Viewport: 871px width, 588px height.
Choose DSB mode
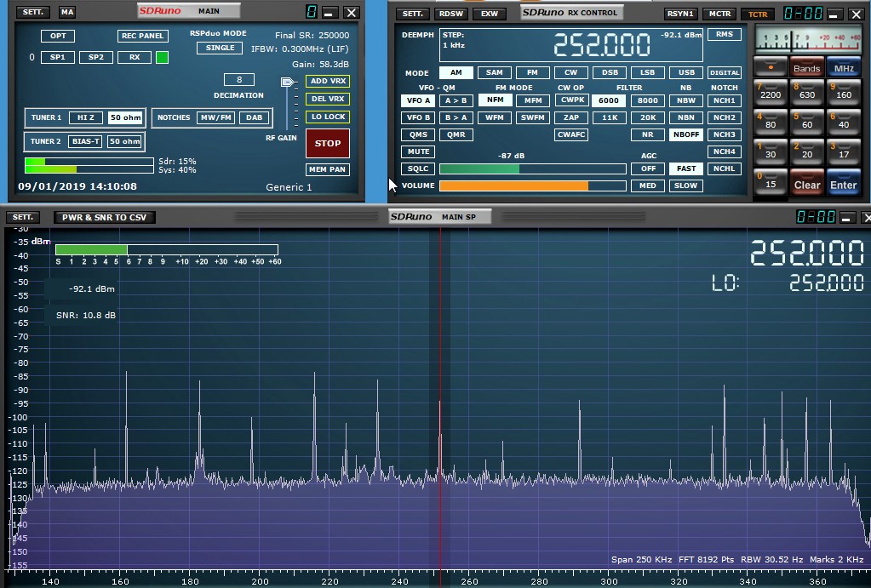pyautogui.click(x=610, y=72)
